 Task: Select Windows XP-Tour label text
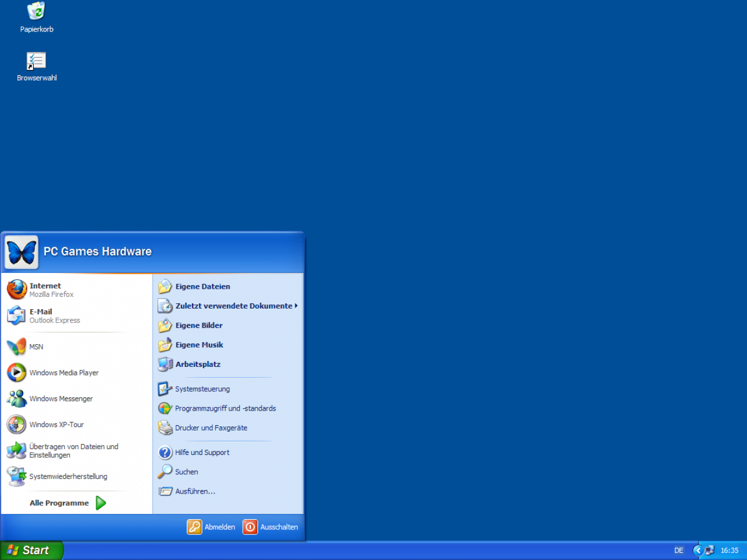(x=57, y=425)
